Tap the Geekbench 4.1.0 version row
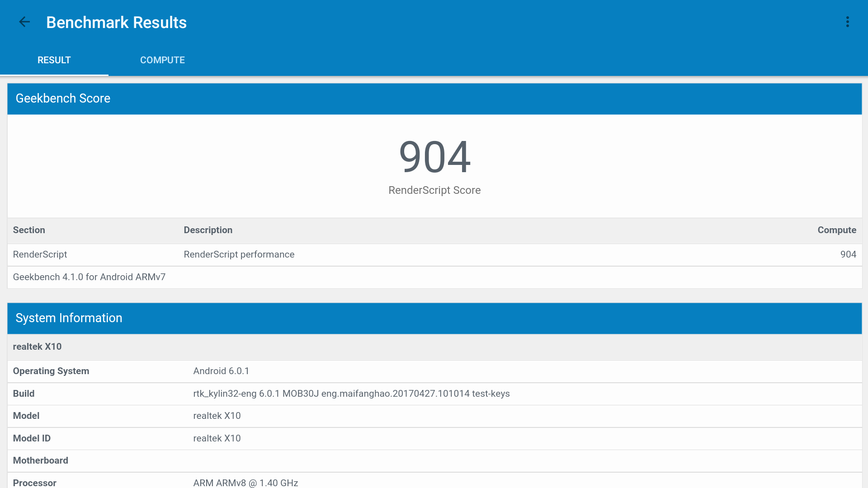 click(x=89, y=277)
